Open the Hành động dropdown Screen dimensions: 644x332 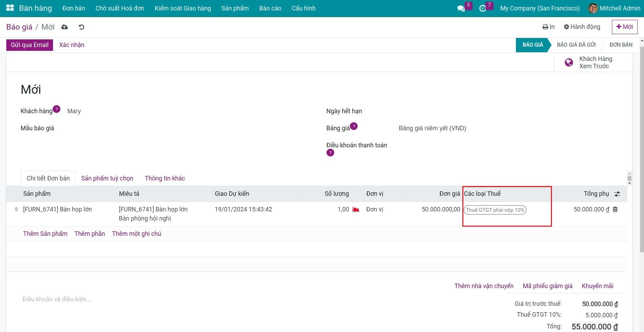point(582,27)
